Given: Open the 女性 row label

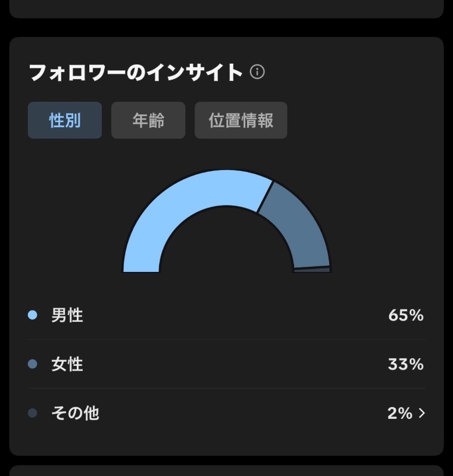Looking at the screenshot, I should click(67, 364).
